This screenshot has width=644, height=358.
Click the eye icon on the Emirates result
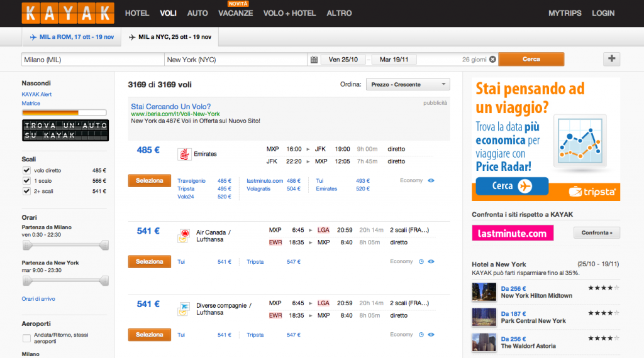click(x=431, y=181)
